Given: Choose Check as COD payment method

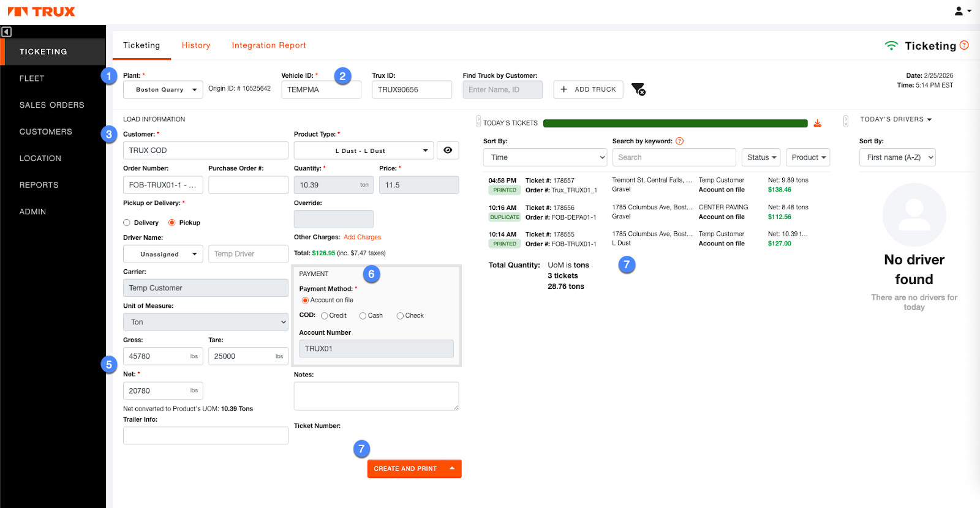Looking at the screenshot, I should pos(400,316).
